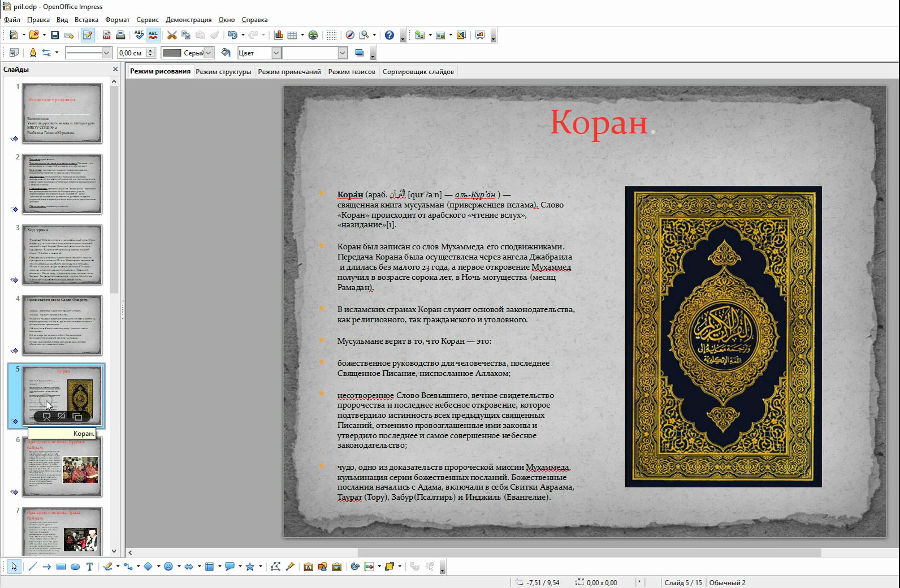The width and height of the screenshot is (900, 588).
Task: Click the area fill bucket icon
Action: pyautogui.click(x=226, y=53)
